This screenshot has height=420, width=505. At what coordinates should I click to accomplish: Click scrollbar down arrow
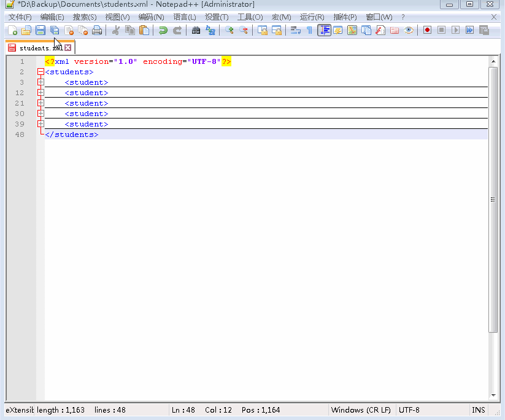point(493,395)
